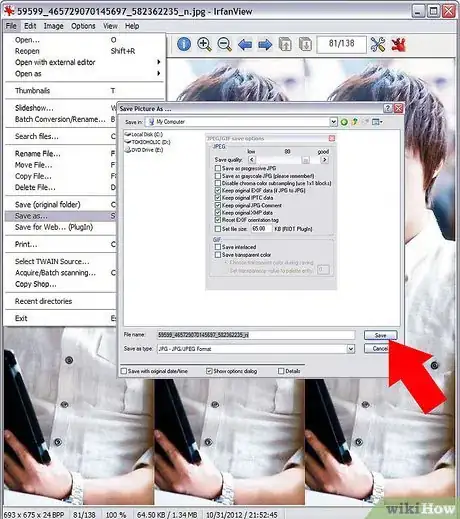The height and width of the screenshot is (519, 460).
Task: Select Copy Shop... menu entry
Action: click(x=61, y=284)
